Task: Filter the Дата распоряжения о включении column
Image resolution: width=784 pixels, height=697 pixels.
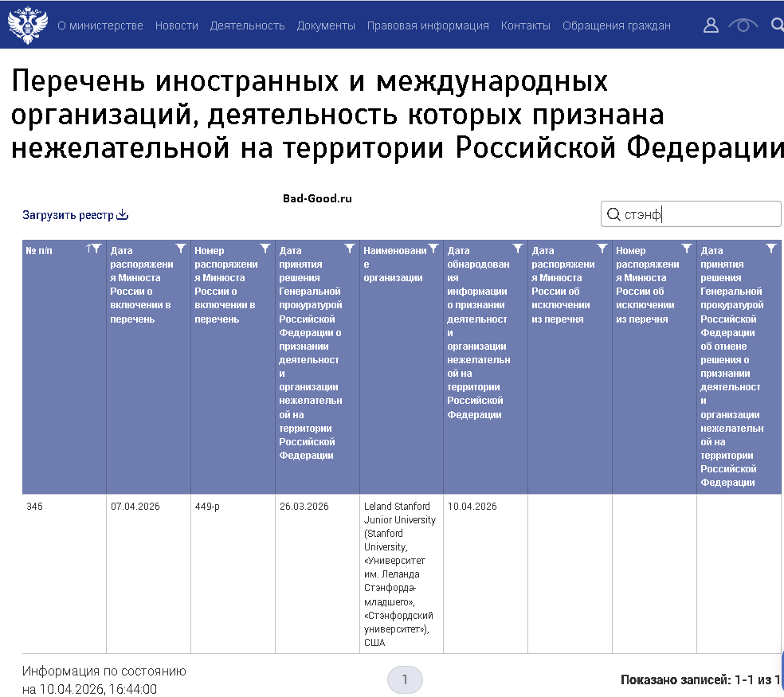Action: [x=181, y=249]
